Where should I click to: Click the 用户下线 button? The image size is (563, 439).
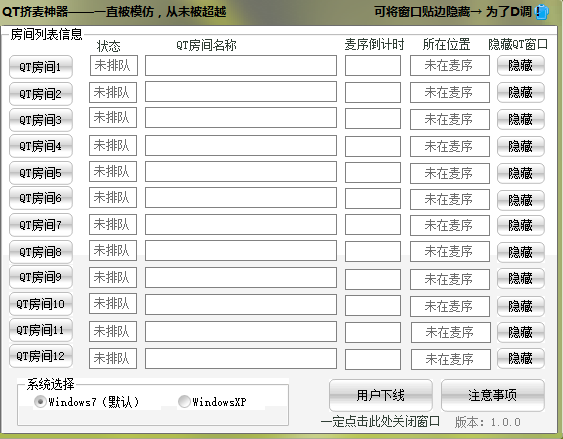coord(381,395)
